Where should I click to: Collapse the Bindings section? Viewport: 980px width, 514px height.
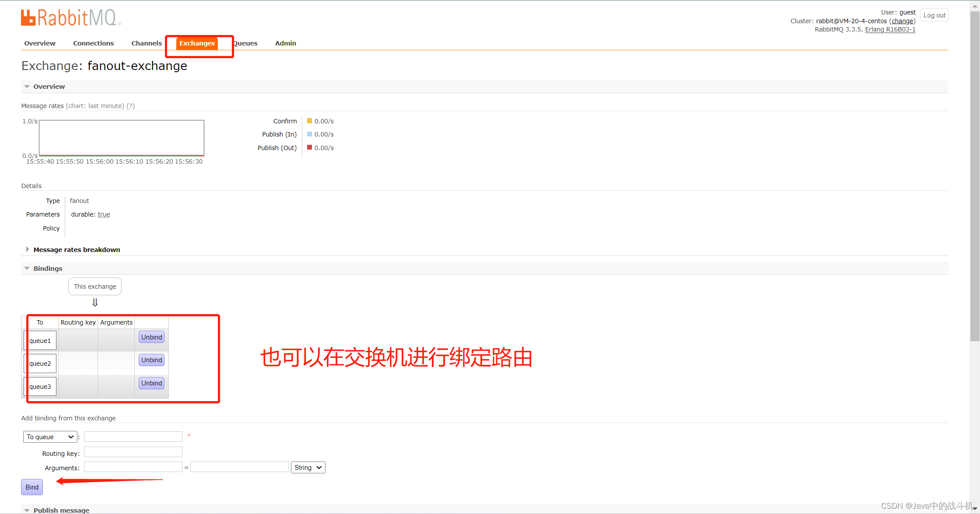click(x=48, y=269)
